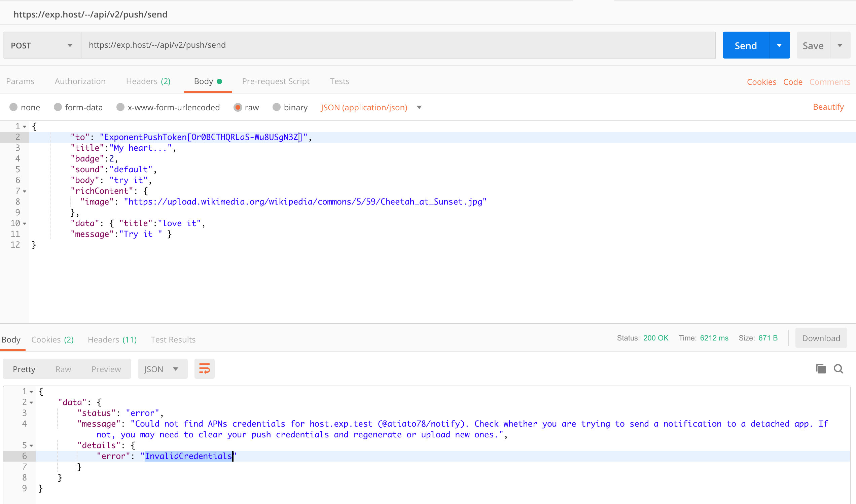Toggle the response line-wrap icon
856x504 pixels.
[x=204, y=368]
